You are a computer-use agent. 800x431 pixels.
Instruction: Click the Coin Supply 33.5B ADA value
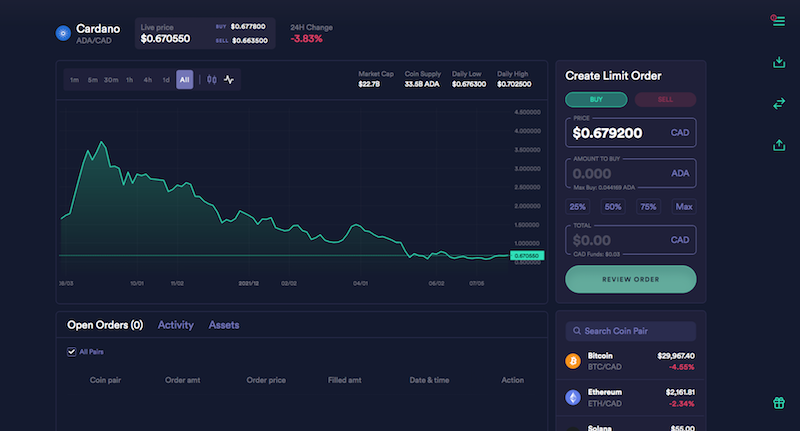[422, 84]
